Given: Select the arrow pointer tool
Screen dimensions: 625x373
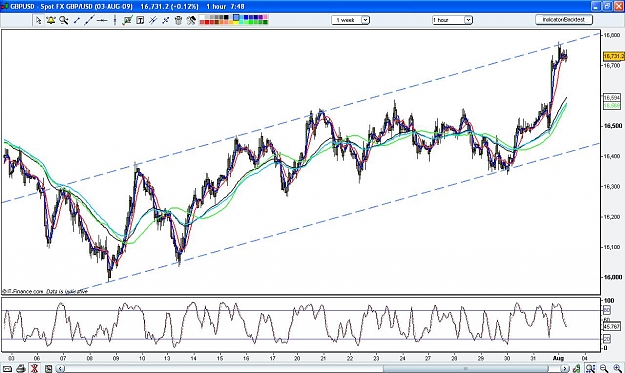Looking at the screenshot, I should tap(38, 20).
